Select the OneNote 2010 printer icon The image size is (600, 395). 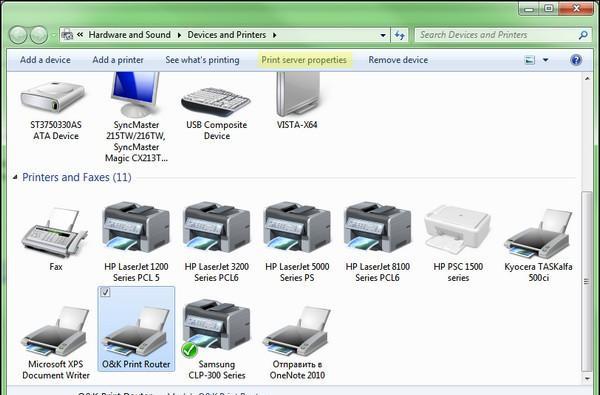coord(297,331)
